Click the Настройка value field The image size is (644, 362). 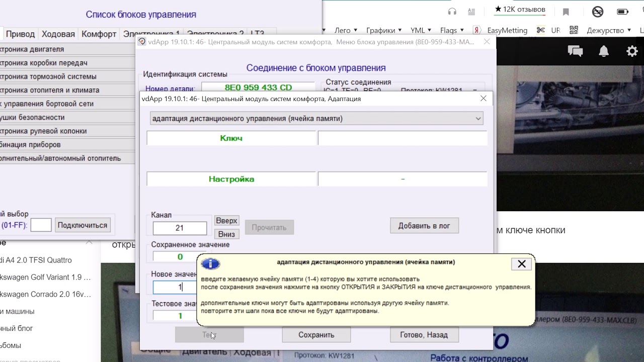(x=403, y=179)
